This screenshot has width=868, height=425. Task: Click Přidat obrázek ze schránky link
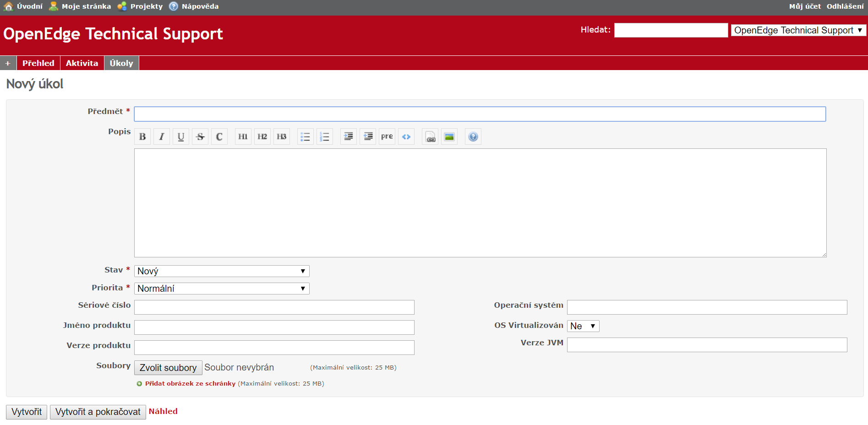point(190,384)
